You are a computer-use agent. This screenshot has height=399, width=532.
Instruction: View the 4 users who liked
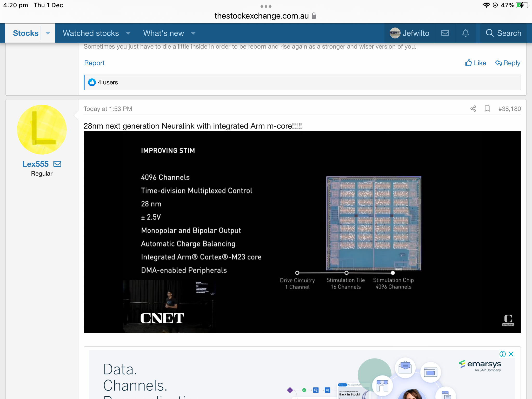(108, 82)
